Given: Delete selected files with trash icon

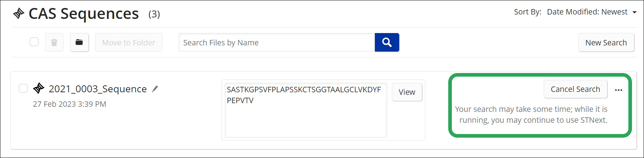Looking at the screenshot, I should tap(54, 42).
